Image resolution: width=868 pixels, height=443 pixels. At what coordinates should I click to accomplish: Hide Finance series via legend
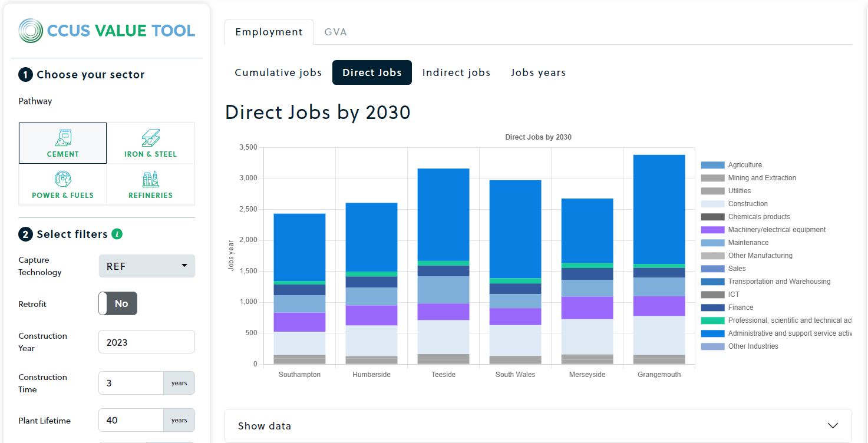click(x=740, y=308)
